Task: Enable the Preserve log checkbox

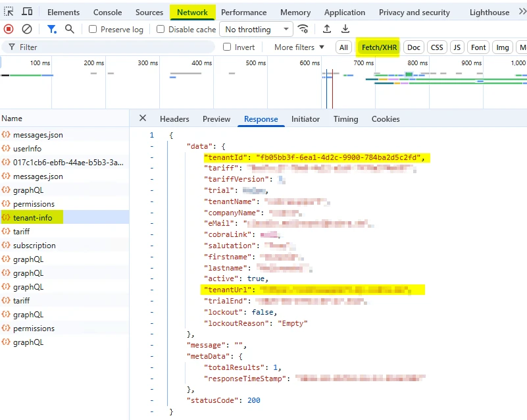Action: tap(93, 30)
